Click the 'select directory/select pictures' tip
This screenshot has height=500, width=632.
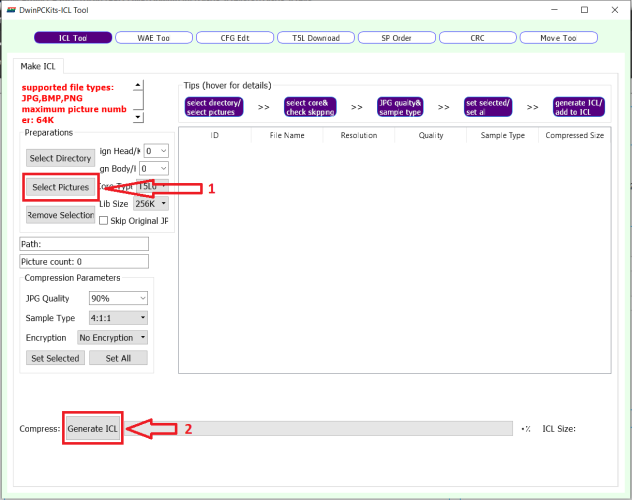click(x=213, y=106)
